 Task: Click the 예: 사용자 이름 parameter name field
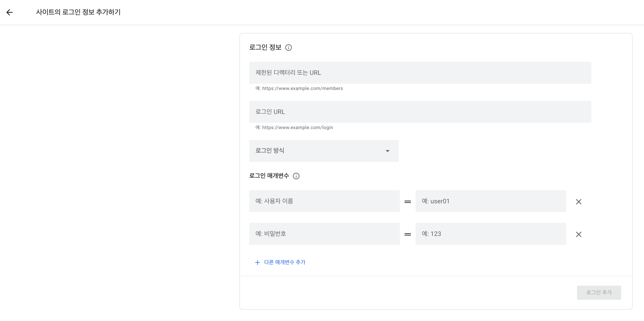(324, 201)
